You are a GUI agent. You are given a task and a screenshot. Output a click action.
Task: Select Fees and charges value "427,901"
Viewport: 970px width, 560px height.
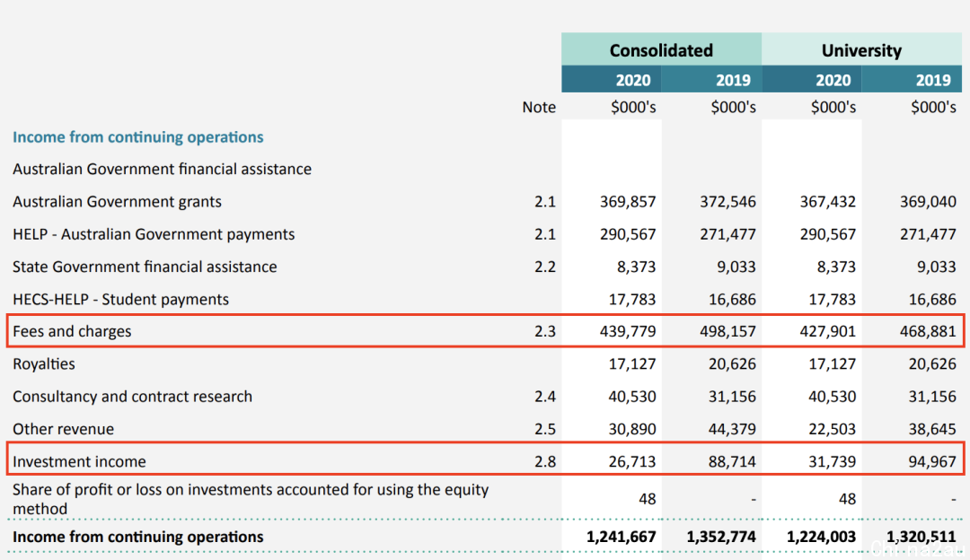[x=828, y=331]
